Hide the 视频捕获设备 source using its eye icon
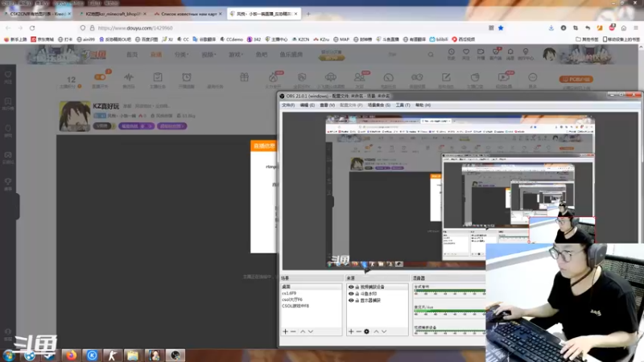Viewport: 644px width, 362px height. pos(351,287)
